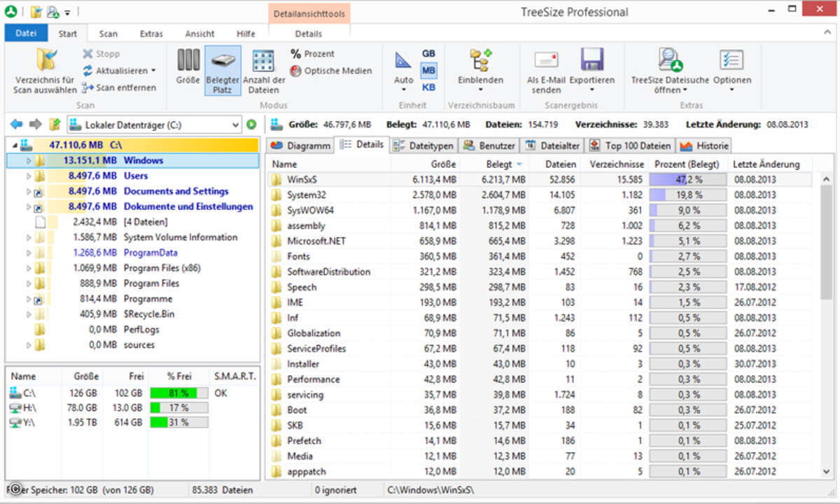Open the Dateialter tab
Screen dimensions: 840x504
tap(553, 146)
